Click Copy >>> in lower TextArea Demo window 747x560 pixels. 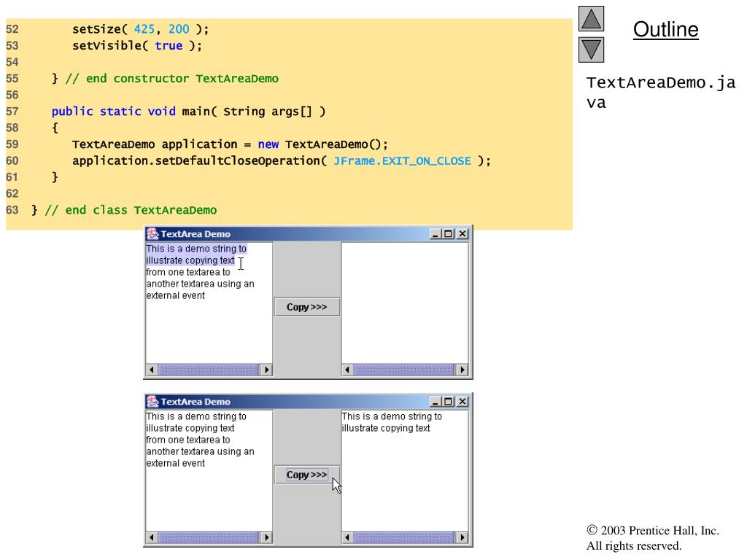[307, 475]
